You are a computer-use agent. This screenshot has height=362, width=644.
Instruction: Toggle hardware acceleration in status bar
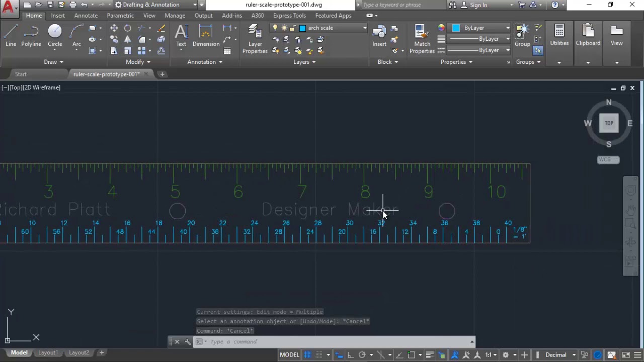pyautogui.click(x=598, y=355)
